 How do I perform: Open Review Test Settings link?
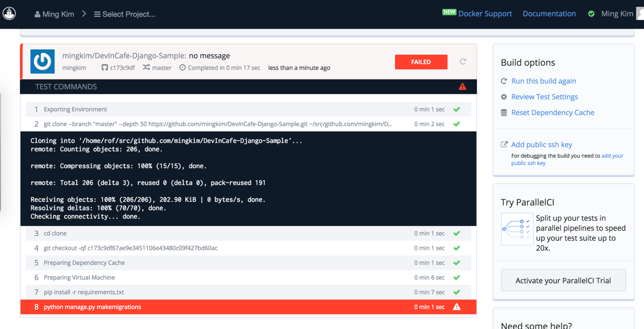click(545, 97)
